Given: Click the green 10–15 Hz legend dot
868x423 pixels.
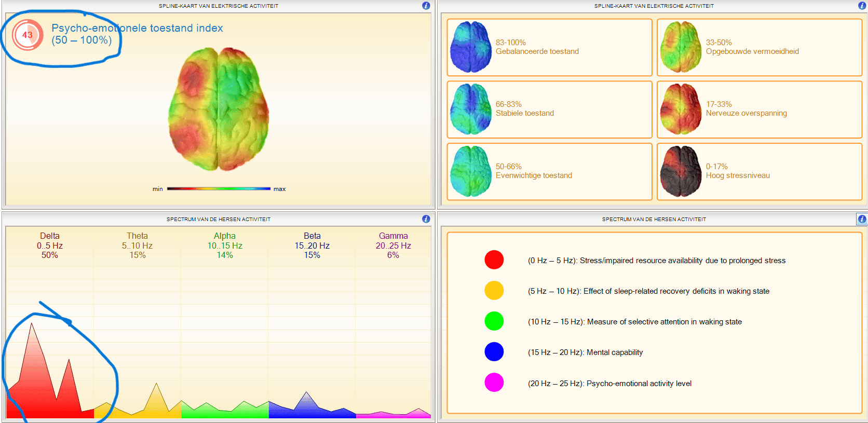Looking at the screenshot, I should (494, 321).
